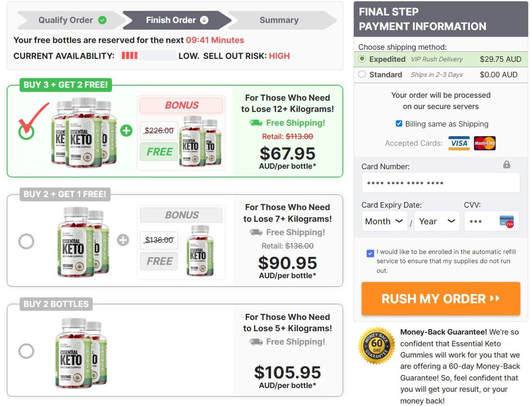Switch to the Summary step
The image size is (532, 406).
pyautogui.click(x=279, y=20)
